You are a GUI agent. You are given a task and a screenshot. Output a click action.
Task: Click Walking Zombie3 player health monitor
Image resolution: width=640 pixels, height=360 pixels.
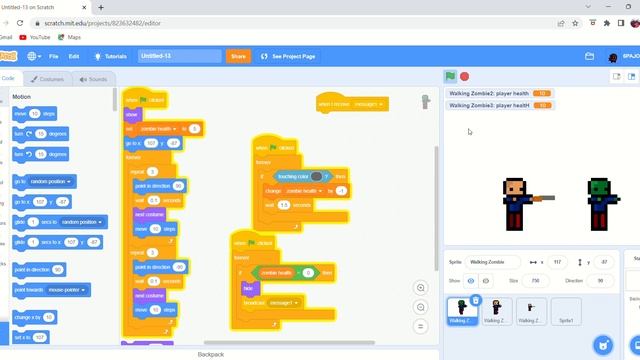pyautogui.click(x=500, y=105)
